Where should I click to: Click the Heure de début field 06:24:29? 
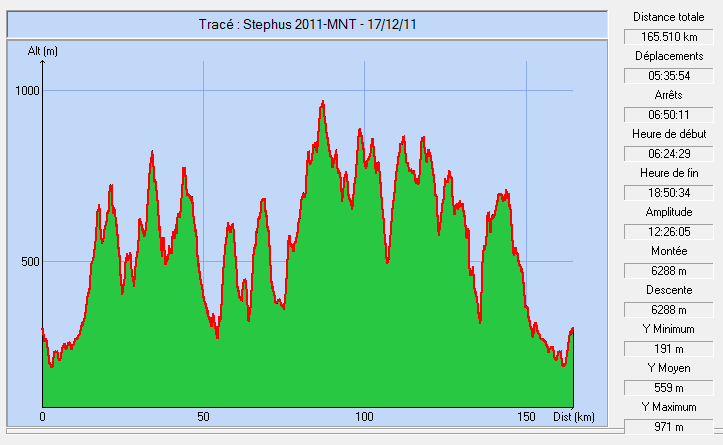[x=668, y=154]
